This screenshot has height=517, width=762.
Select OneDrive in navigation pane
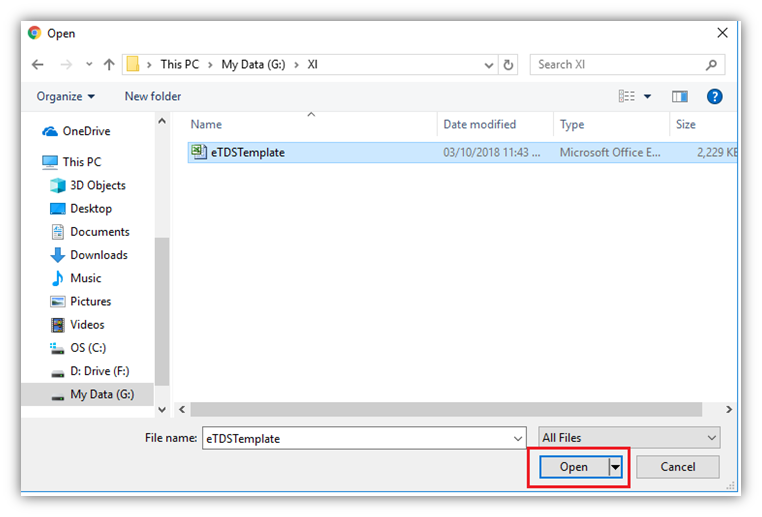click(86, 131)
